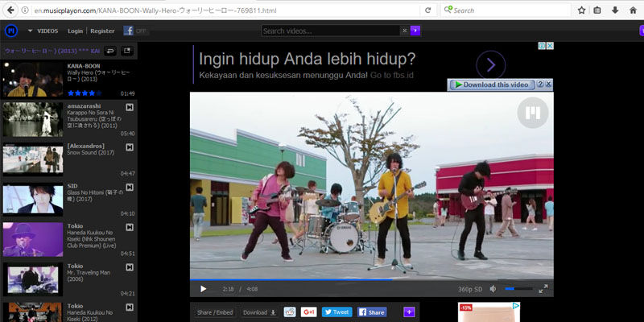Viewport: 644px width, 322px height.
Task: Clear the video search field
Action: tap(405, 31)
